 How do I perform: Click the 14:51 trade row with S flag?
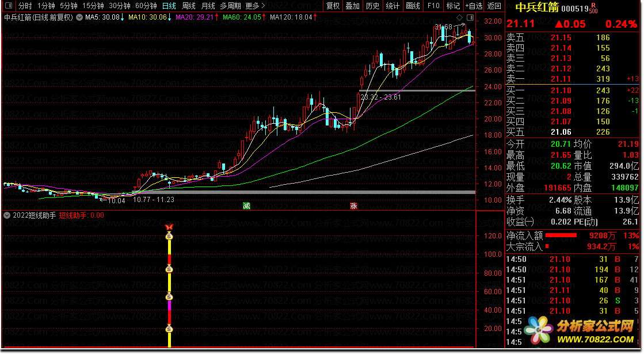pyautogui.click(x=572, y=300)
